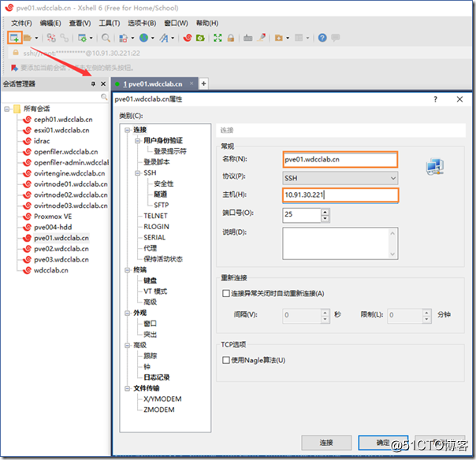The width and height of the screenshot is (476, 460).
Task: Click the 主机(H) host input field
Action: (x=340, y=195)
